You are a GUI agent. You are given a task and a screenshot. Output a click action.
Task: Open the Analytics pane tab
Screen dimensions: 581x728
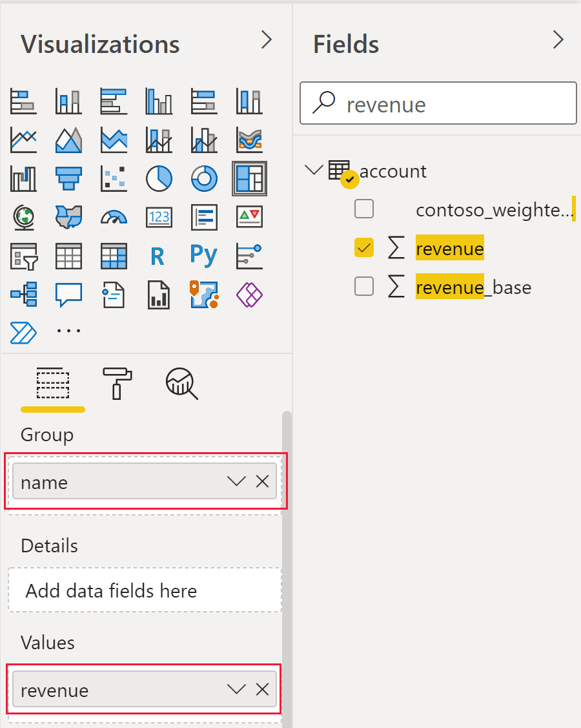pos(181,384)
